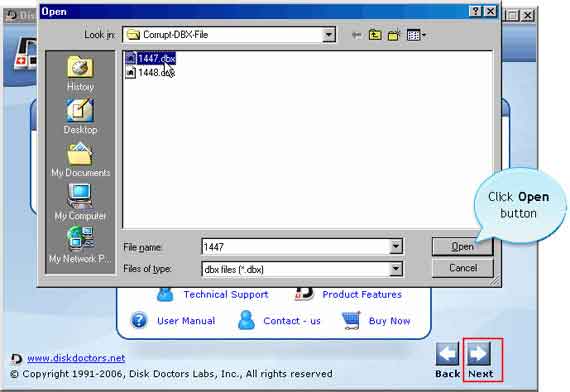The height and width of the screenshot is (392, 570).
Task: Click the go back arrow toolbar icon
Action: click(357, 35)
